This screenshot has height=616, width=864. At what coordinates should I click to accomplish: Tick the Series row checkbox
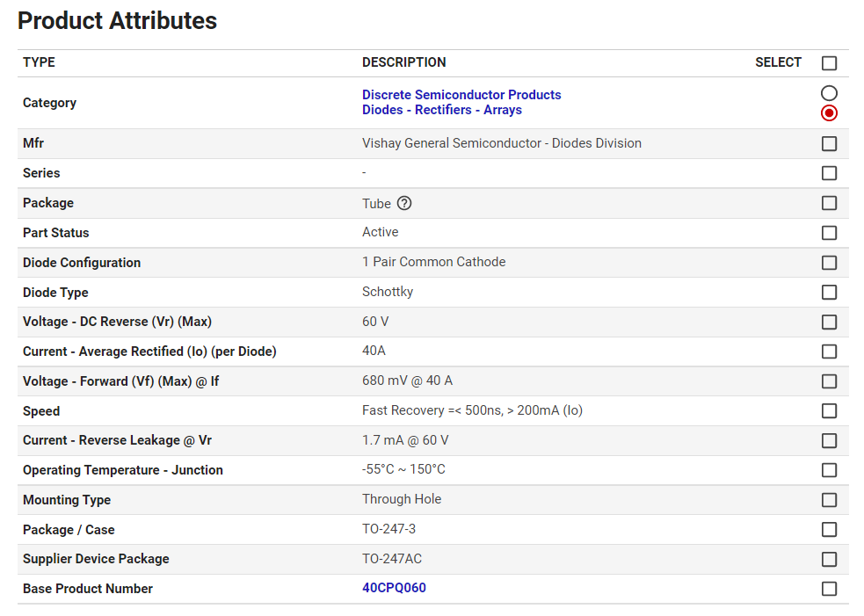click(829, 173)
